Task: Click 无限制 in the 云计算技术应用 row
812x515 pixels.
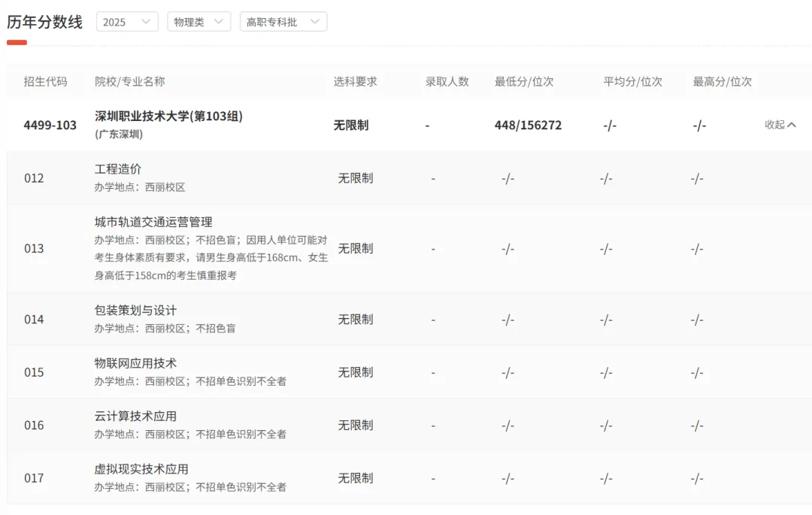Action: click(356, 425)
